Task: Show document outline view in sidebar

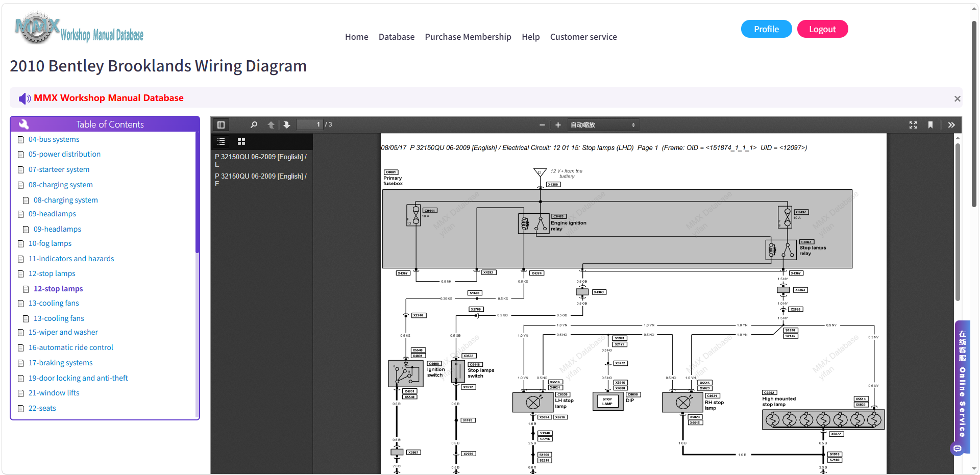Action: click(221, 141)
